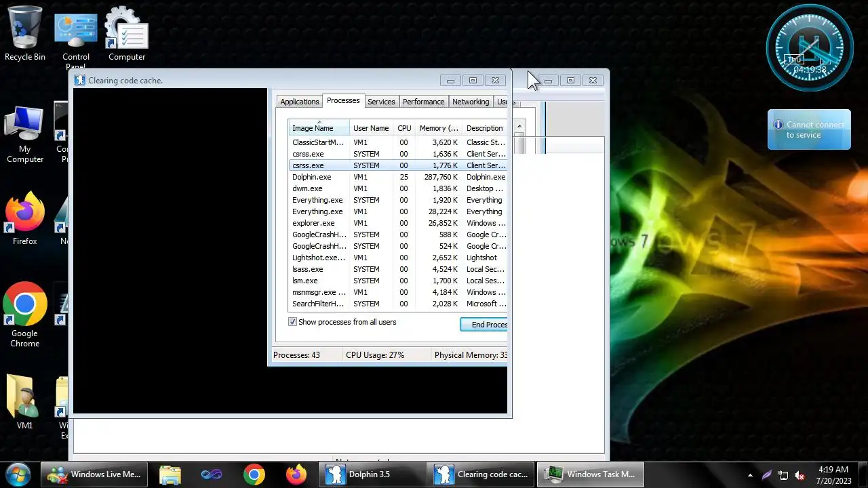Switch to the Networking tab
868x488 pixels.
[471, 102]
